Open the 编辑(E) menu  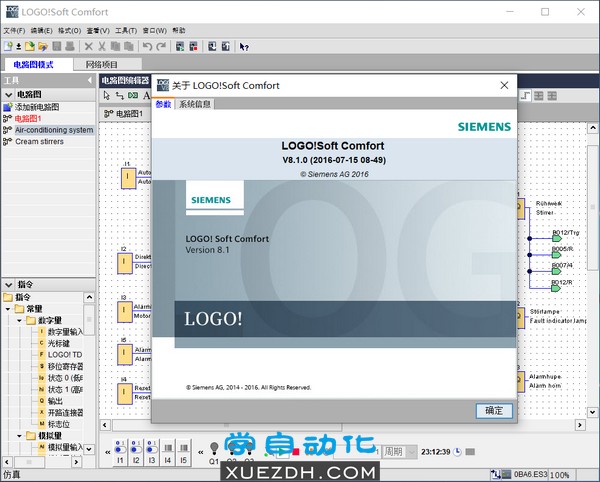click(x=41, y=31)
